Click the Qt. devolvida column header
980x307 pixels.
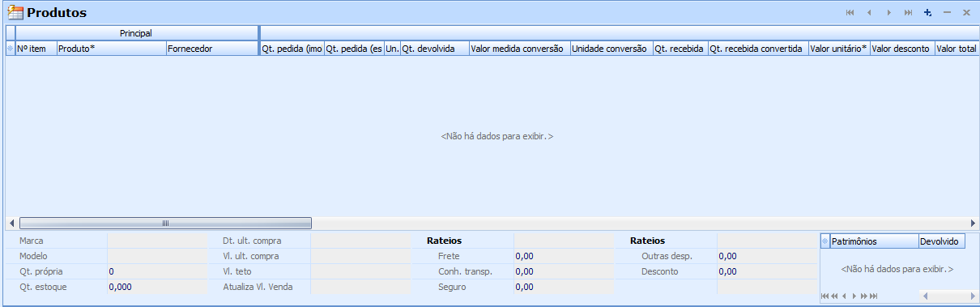click(434, 49)
